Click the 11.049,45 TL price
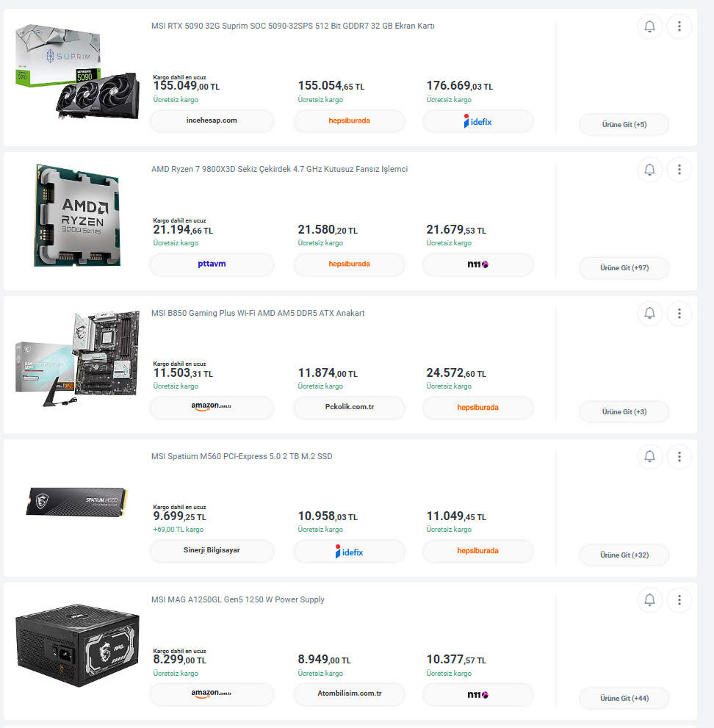Image resolution: width=714 pixels, height=728 pixels. pyautogui.click(x=456, y=516)
